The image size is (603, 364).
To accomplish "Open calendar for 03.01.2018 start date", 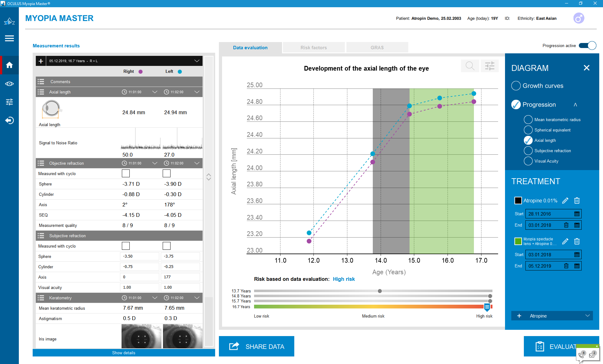I will [x=577, y=254].
